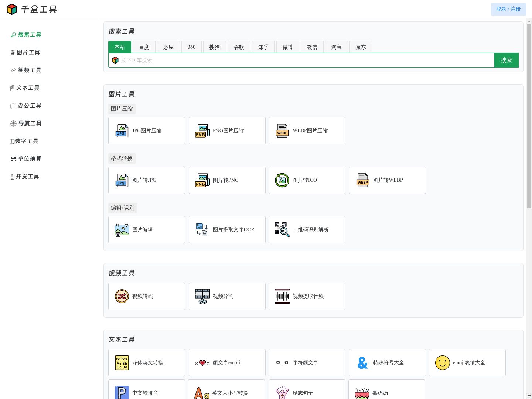Open the PNG图片压缩 tool icon
Screen dimensions: 532x399
(x=202, y=131)
